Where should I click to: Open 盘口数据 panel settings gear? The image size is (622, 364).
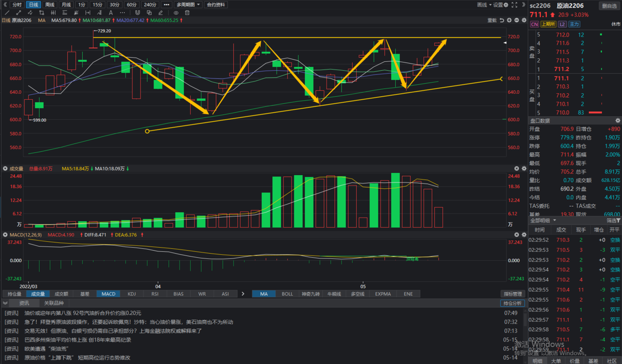(617, 120)
